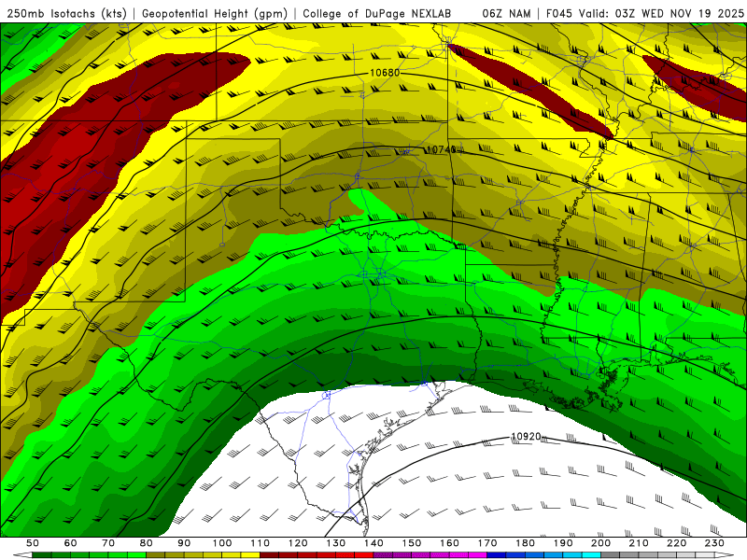The height and width of the screenshot is (560, 747).
Task: Click the 10920 height contour label
Action: (526, 436)
